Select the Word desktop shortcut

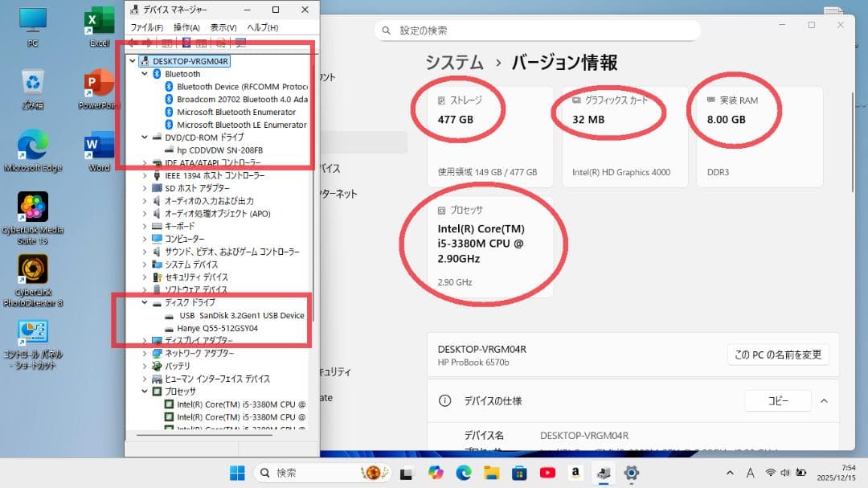click(x=99, y=152)
